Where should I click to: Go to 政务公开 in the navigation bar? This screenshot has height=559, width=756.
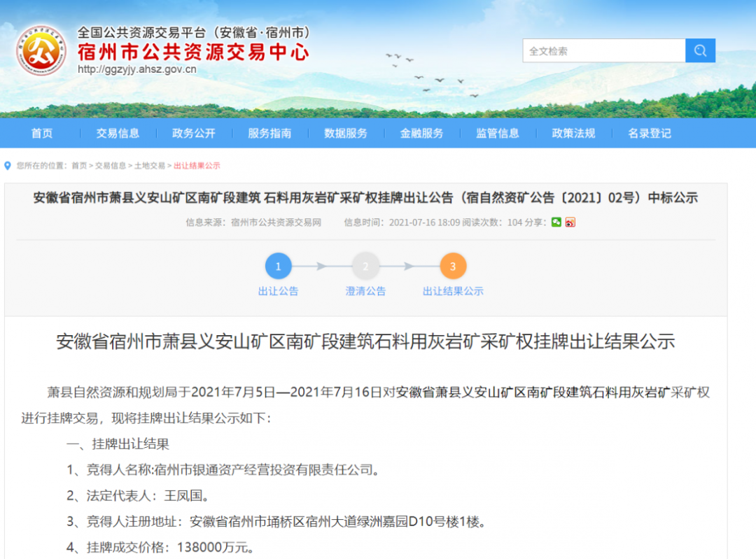[194, 133]
